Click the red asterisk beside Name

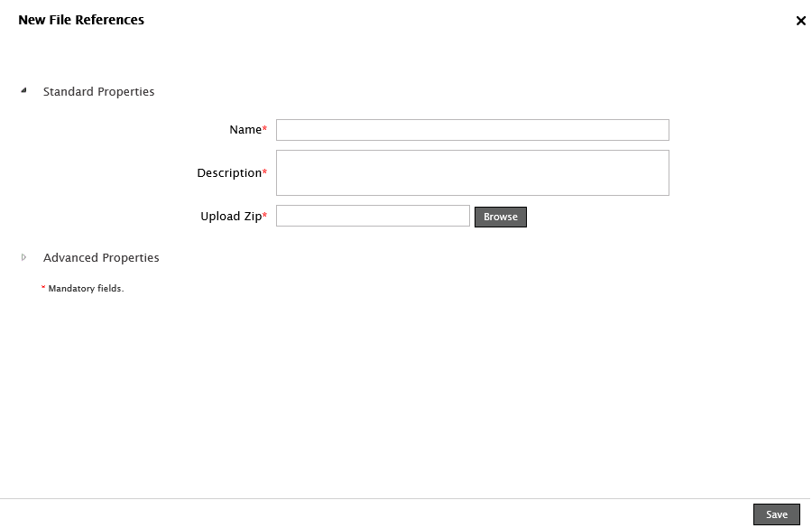point(264,129)
